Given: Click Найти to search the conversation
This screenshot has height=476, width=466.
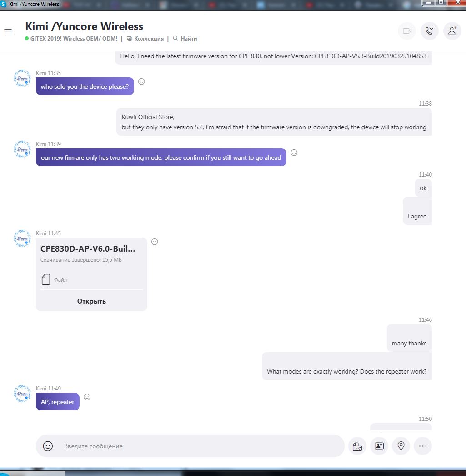Looking at the screenshot, I should (185, 39).
